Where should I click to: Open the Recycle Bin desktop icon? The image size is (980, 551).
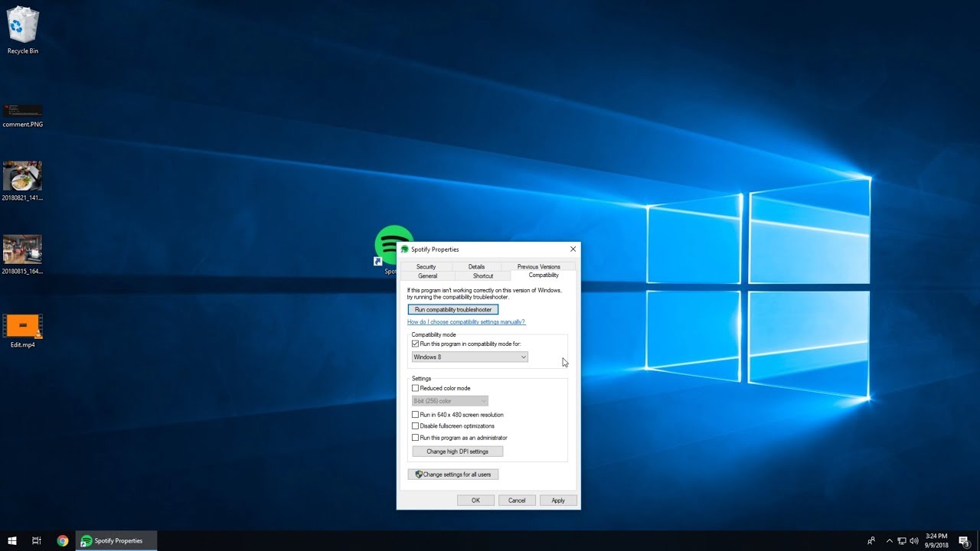click(22, 31)
